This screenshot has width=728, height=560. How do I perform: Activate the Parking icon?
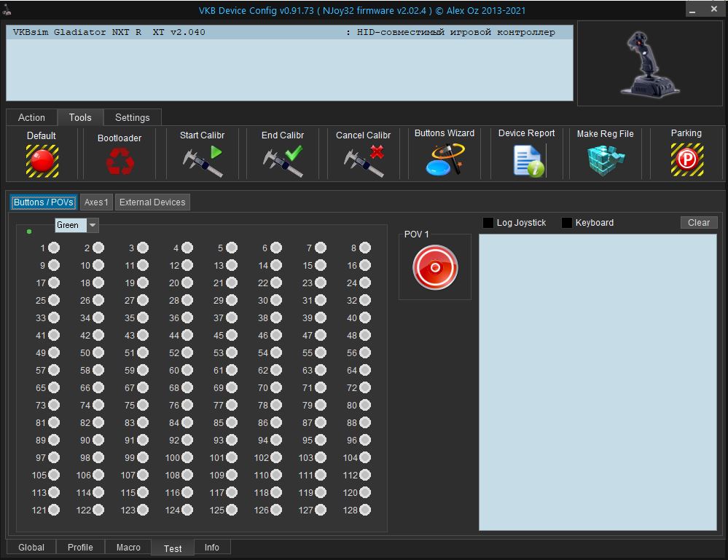(x=686, y=160)
